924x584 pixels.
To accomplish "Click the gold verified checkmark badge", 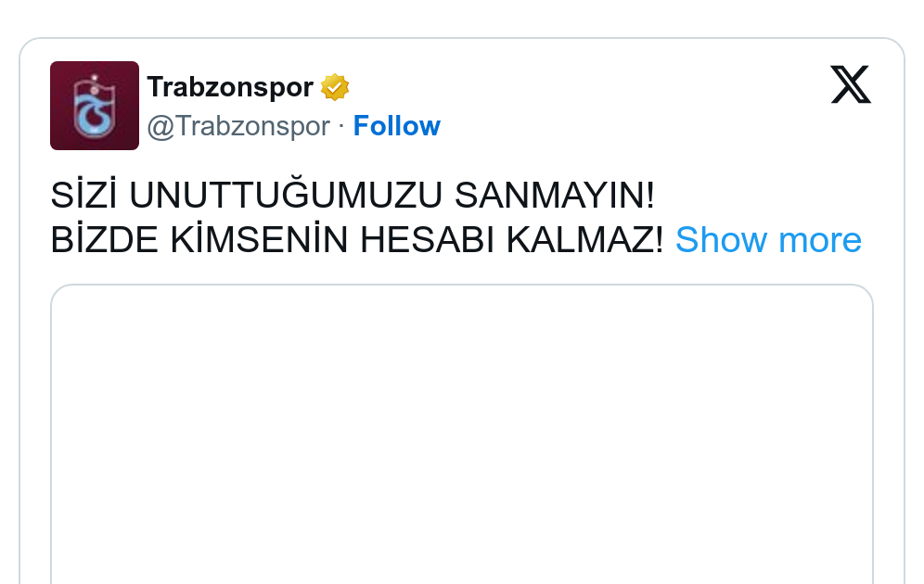I will [335, 87].
